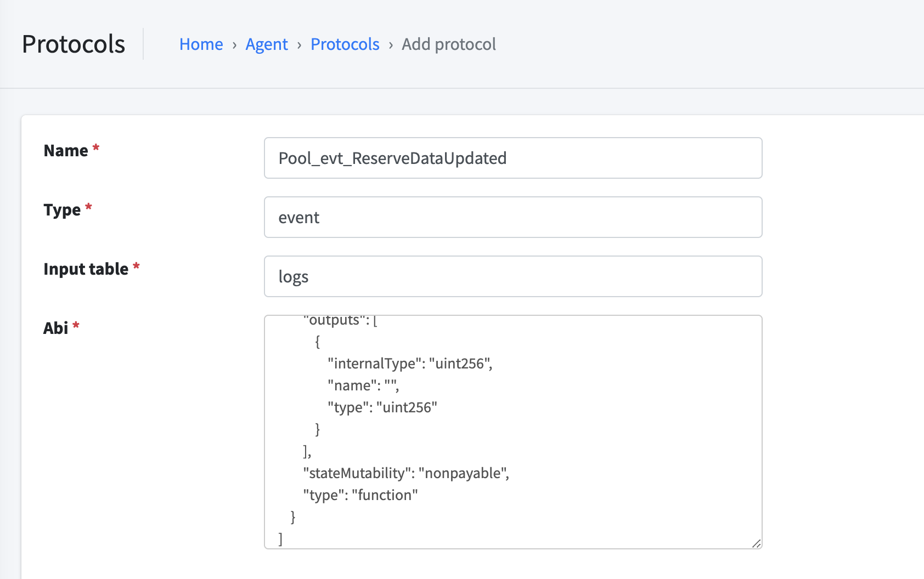Click into the Type field containing event
924x579 pixels.
512,217
